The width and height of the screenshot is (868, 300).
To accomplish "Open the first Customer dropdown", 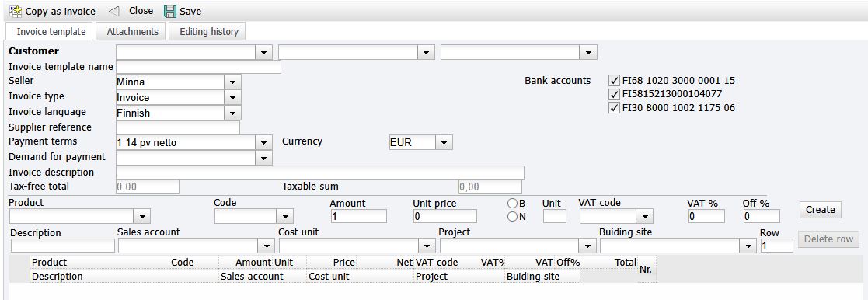I will tap(264, 53).
